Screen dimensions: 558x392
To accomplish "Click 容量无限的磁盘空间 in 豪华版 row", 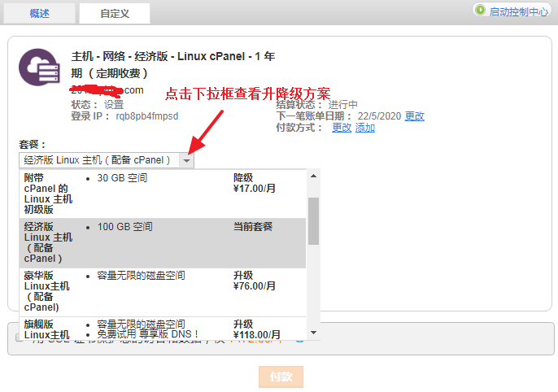I will click(x=141, y=276).
